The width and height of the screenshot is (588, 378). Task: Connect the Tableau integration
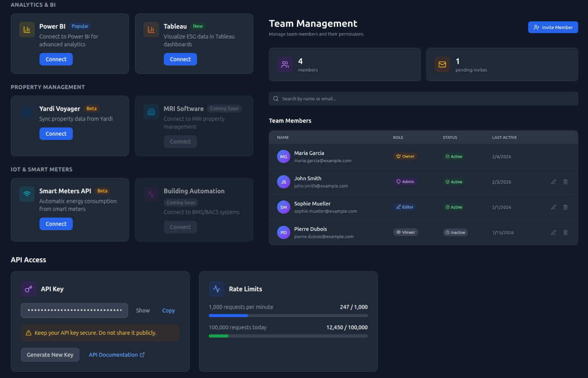click(x=180, y=59)
